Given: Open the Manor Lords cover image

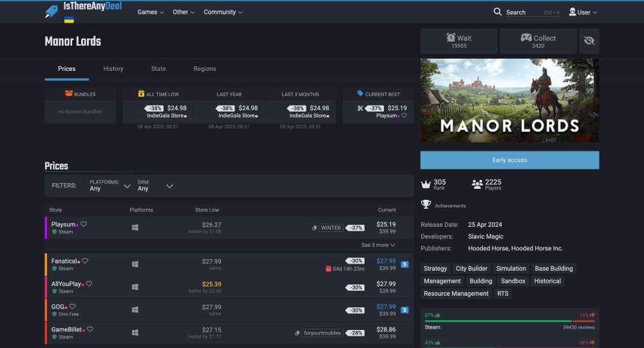Looking at the screenshot, I should tap(509, 101).
